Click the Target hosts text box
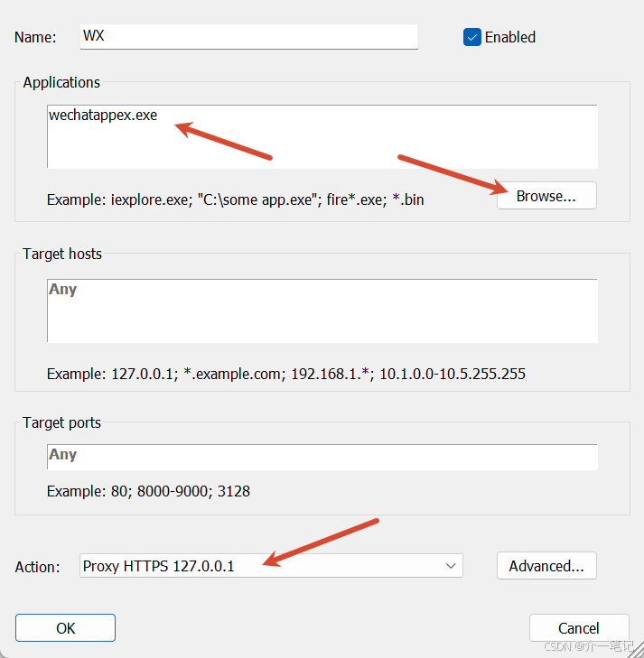The width and height of the screenshot is (644, 658). pos(322,310)
